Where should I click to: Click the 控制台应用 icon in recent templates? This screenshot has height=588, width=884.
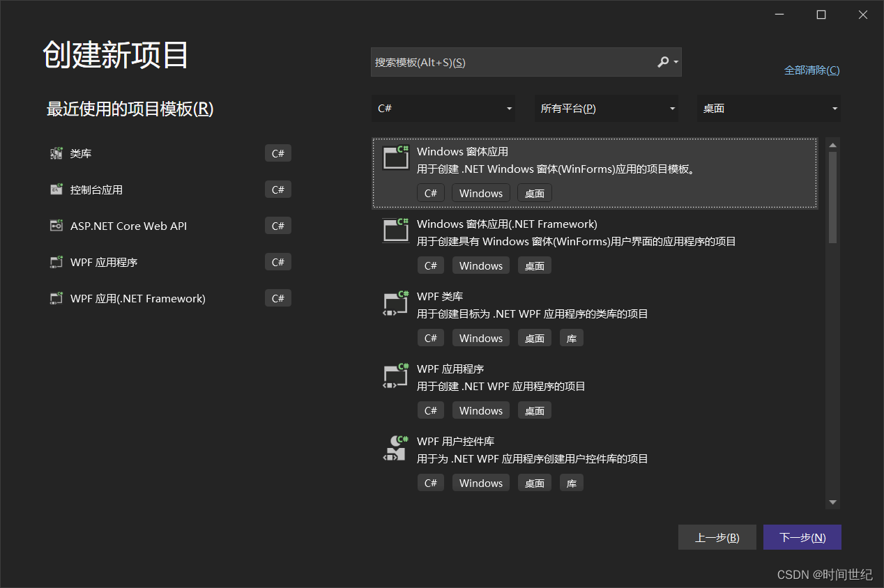click(56, 189)
